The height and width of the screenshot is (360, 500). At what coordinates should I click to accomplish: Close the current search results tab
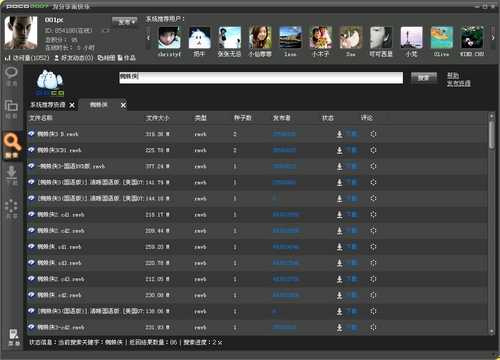tap(123, 105)
